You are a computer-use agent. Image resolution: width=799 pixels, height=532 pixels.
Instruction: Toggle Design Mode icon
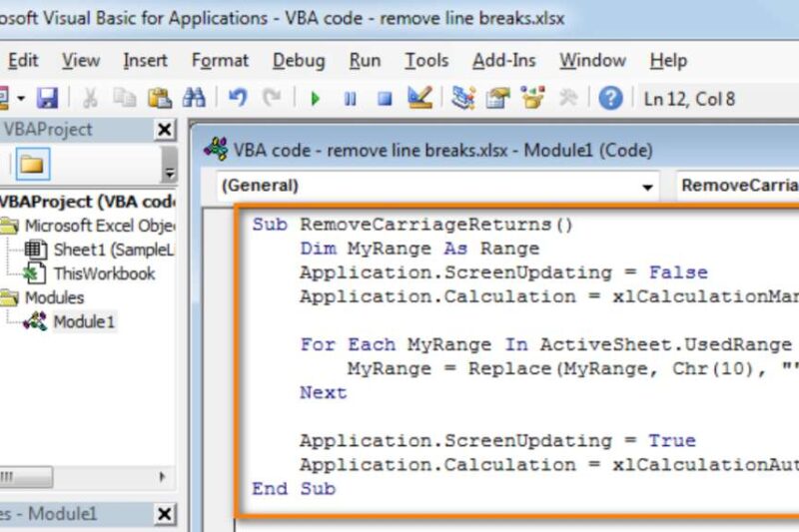pyautogui.click(x=419, y=97)
